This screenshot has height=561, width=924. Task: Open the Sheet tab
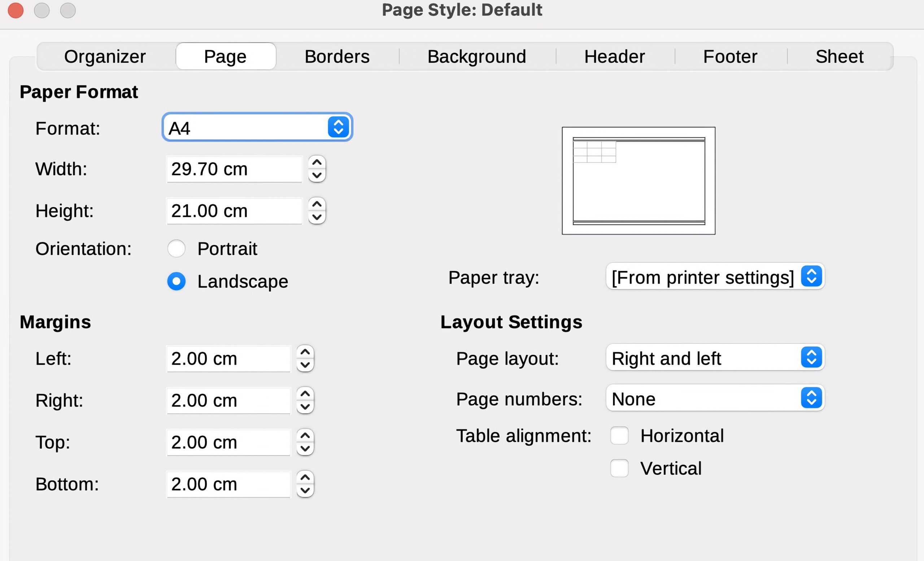click(839, 57)
